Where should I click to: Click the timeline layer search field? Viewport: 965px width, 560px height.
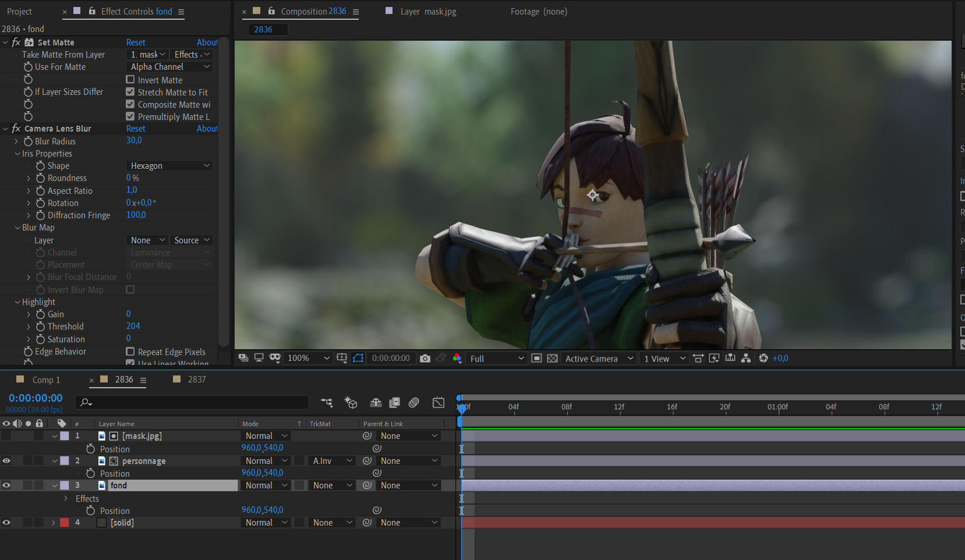pos(192,402)
